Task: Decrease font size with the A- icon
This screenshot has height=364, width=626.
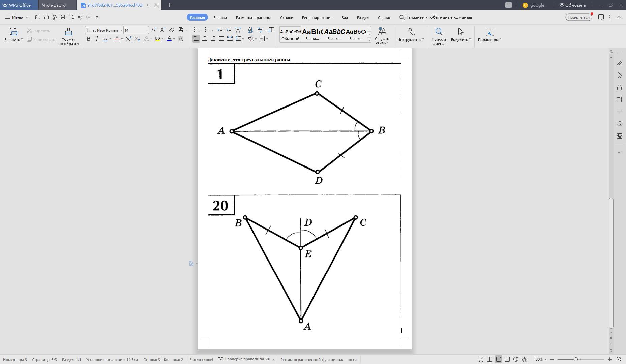Action: pyautogui.click(x=162, y=30)
